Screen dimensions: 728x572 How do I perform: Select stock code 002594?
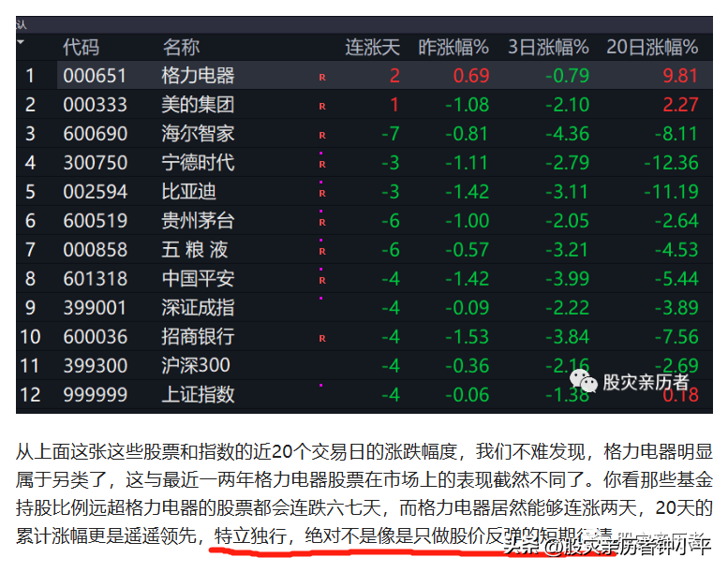pos(95,192)
